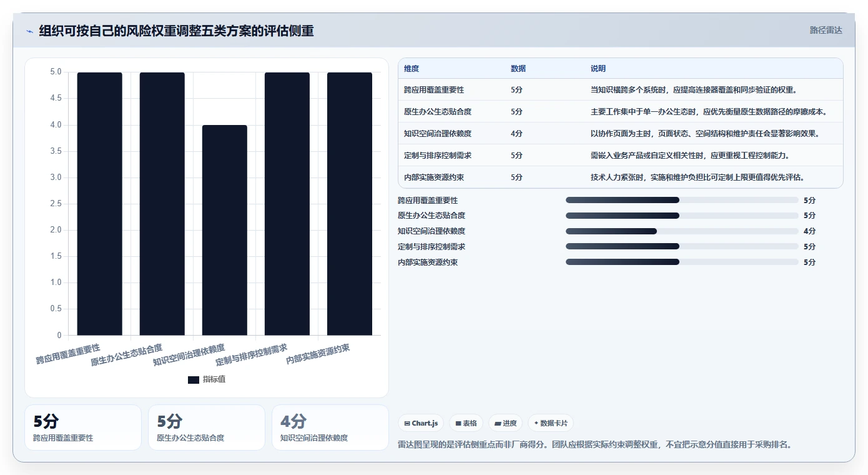Click description starting 以协作页面为主时
The height and width of the screenshot is (475, 868).
point(705,134)
